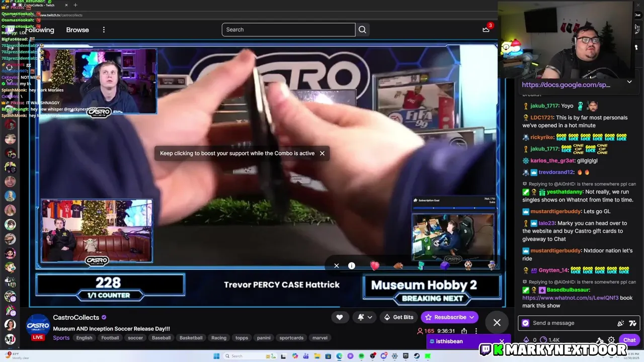The height and width of the screenshot is (362, 644).
Task: Select the Football tag
Action: click(x=110, y=338)
